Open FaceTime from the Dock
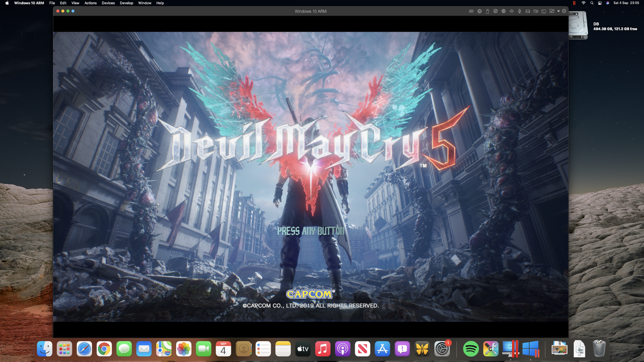This screenshot has width=644, height=362. [203, 349]
